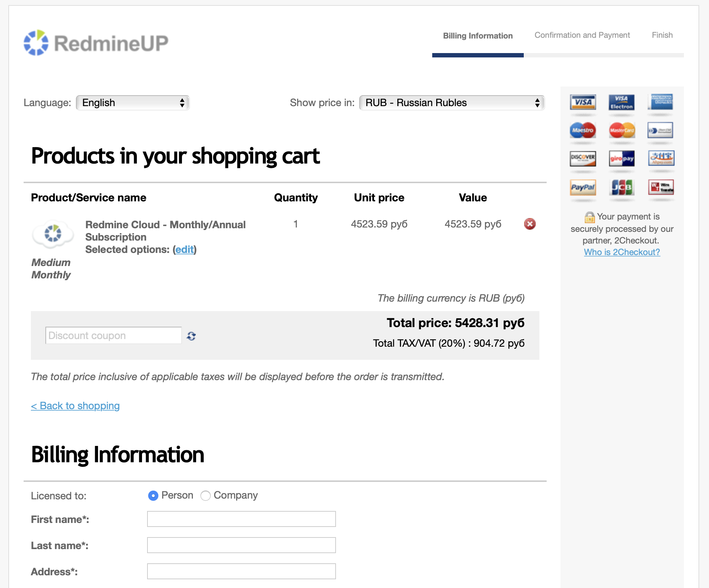The image size is (709, 588).
Task: Click the Diners Club card icon
Action: tap(660, 130)
